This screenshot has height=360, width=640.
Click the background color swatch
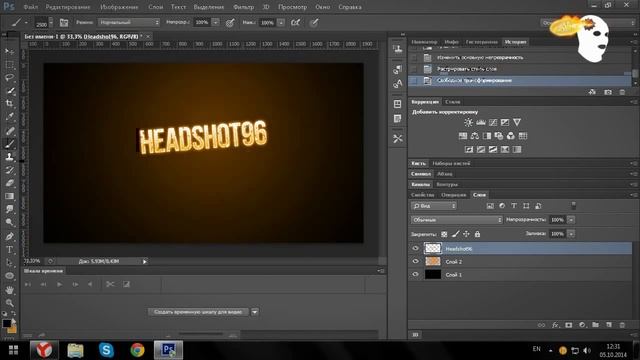13,329
